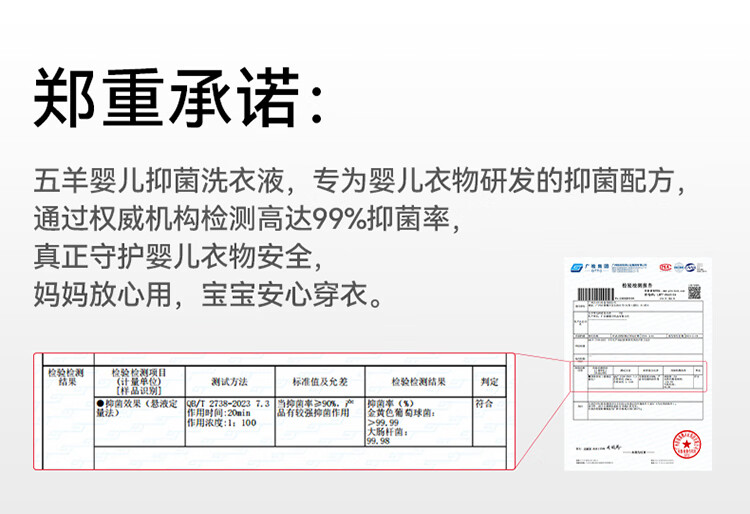The height and width of the screenshot is (514, 750).
Task: Click the line 妈妈放心用,宝宝安心穿衣
Action: (208, 294)
